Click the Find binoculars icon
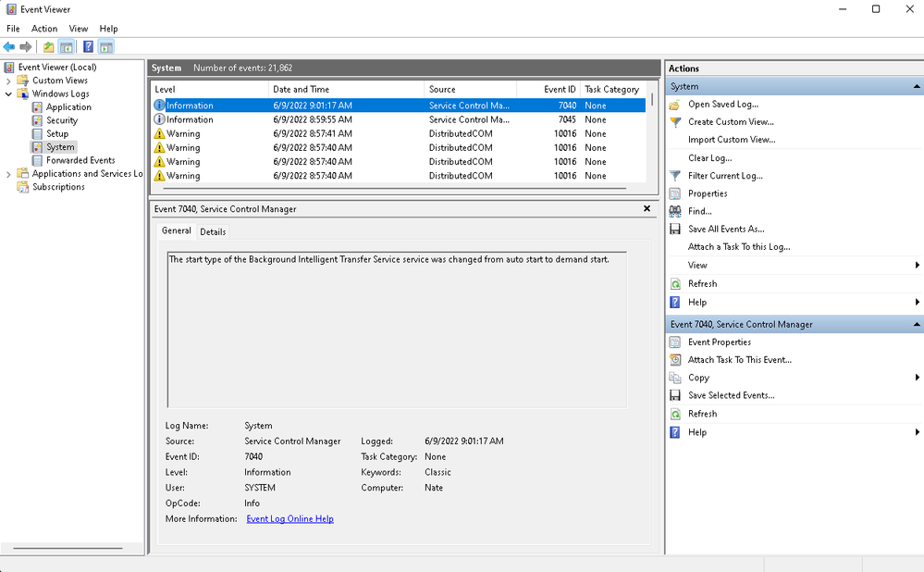Screen dimensions: 924x572 [x=675, y=211]
